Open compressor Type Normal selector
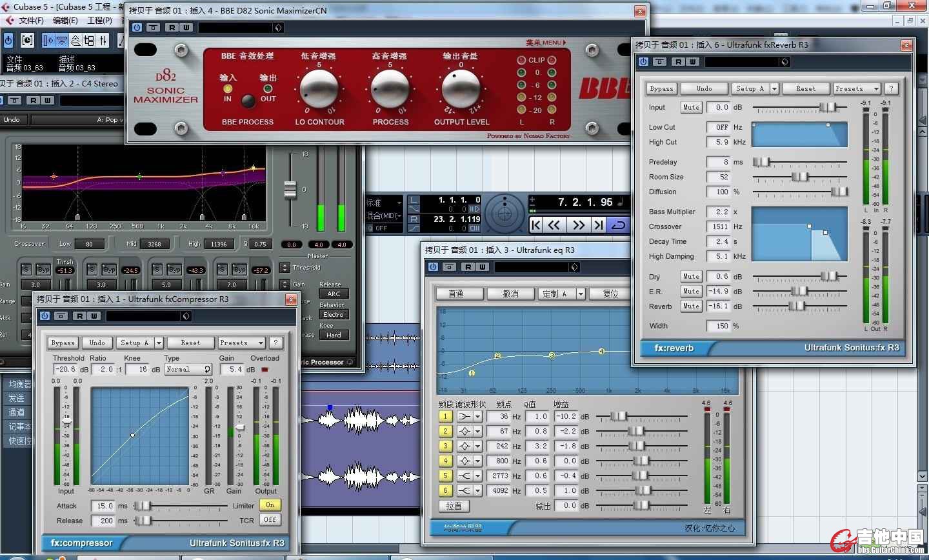 [x=188, y=370]
